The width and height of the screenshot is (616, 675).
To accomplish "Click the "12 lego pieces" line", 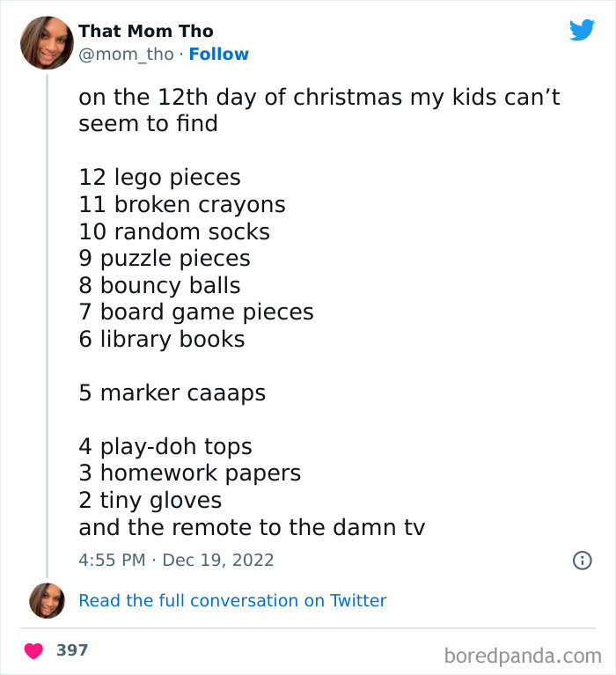I will pos(159,178).
